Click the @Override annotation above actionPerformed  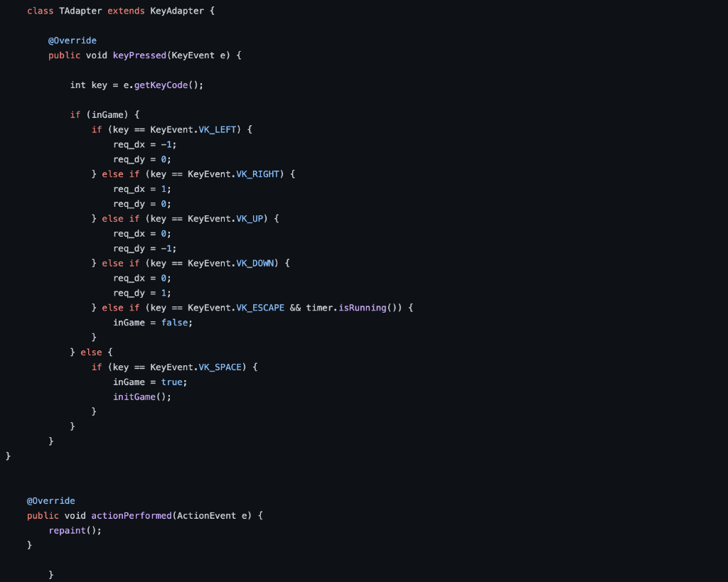50,500
